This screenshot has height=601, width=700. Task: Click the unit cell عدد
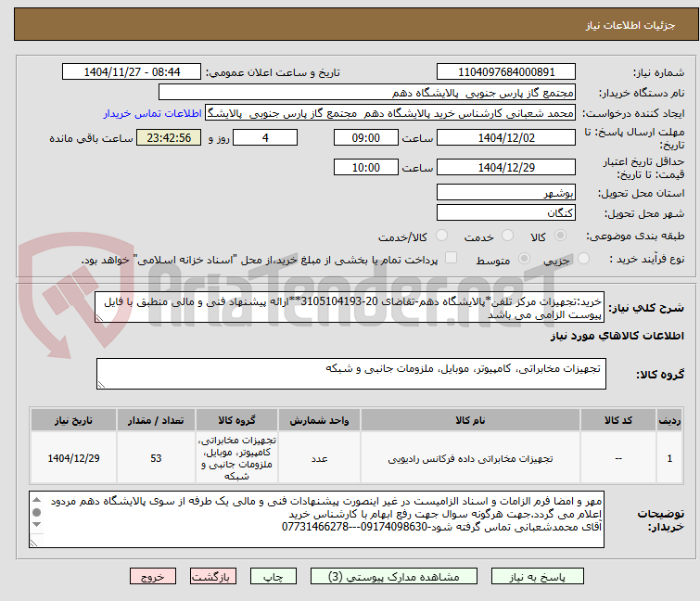pos(319,458)
